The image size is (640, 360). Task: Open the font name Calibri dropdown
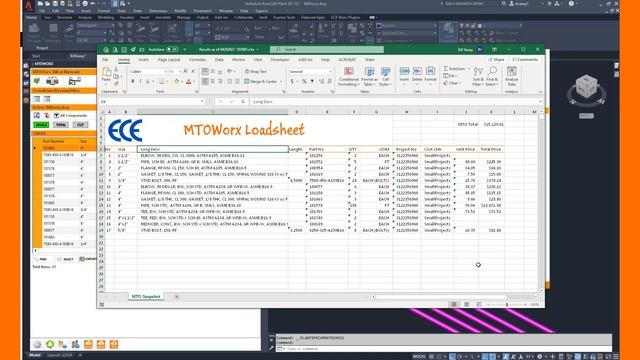[165, 71]
